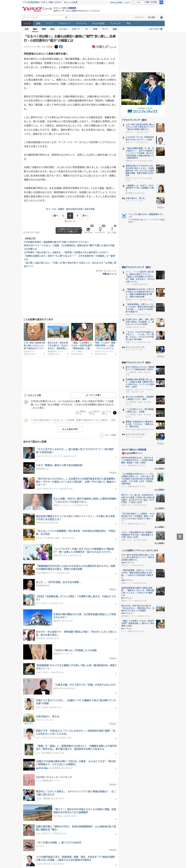Share the first comment on X
Viewport: 186px width, 868px height.
pyautogui.click(x=114, y=412)
